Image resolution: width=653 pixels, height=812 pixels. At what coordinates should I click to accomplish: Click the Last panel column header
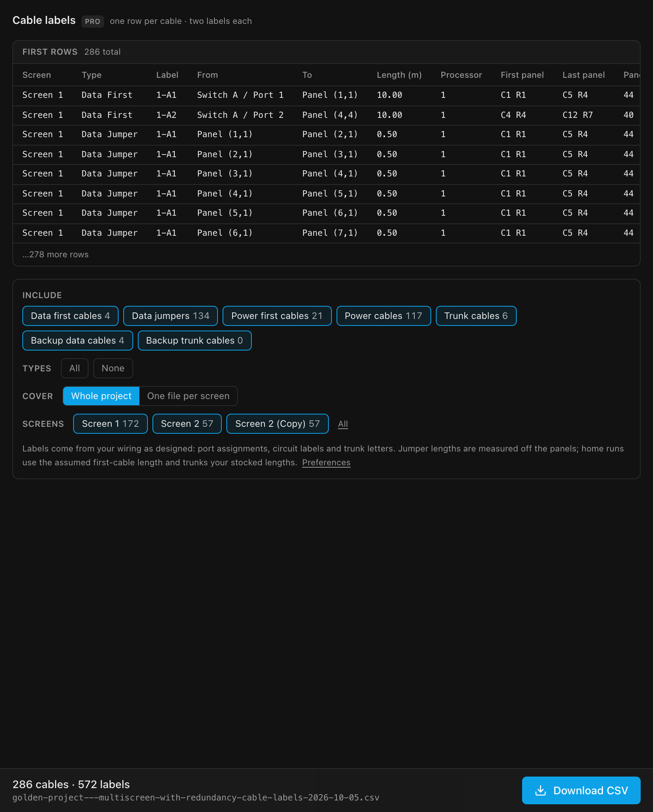tap(584, 75)
